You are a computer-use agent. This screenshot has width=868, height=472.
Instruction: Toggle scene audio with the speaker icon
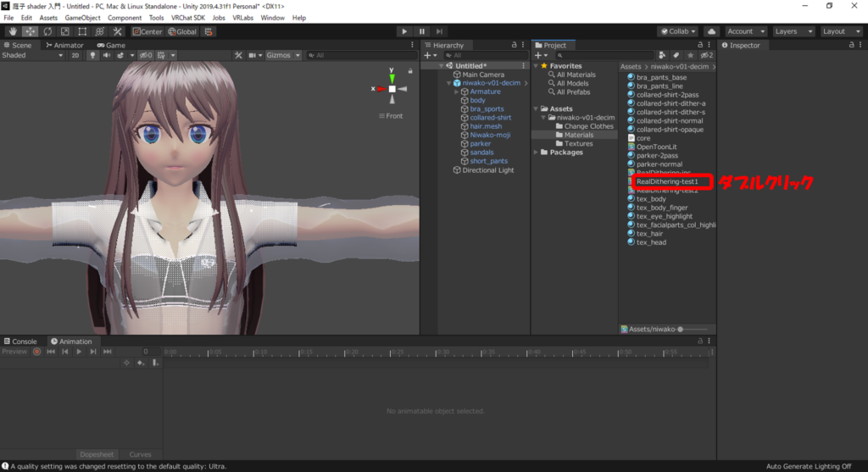click(x=107, y=55)
